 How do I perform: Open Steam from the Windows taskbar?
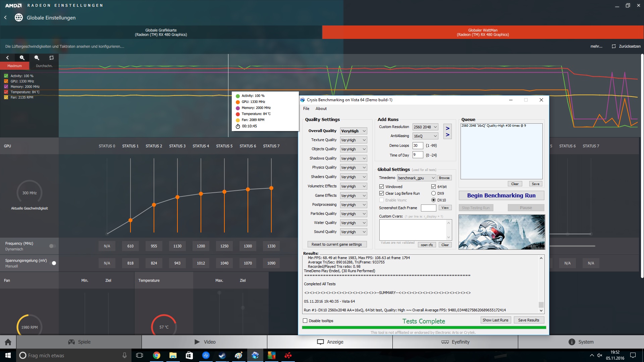(x=222, y=355)
